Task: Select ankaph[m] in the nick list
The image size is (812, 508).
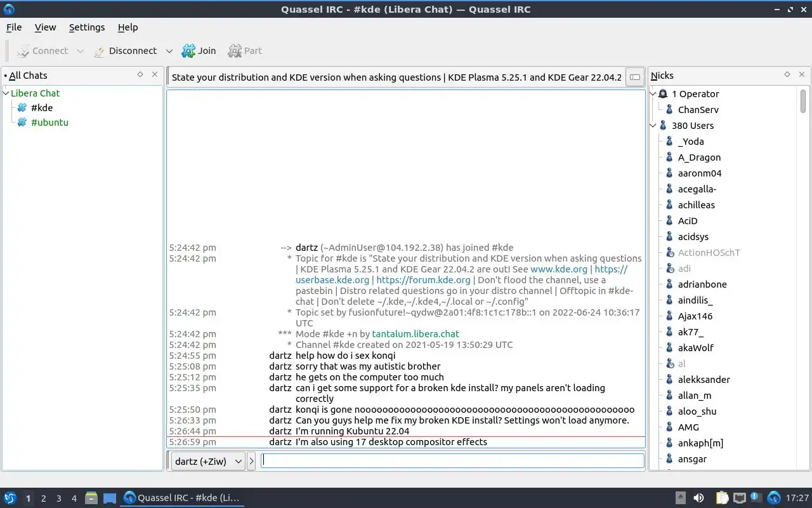Action: 700,443
